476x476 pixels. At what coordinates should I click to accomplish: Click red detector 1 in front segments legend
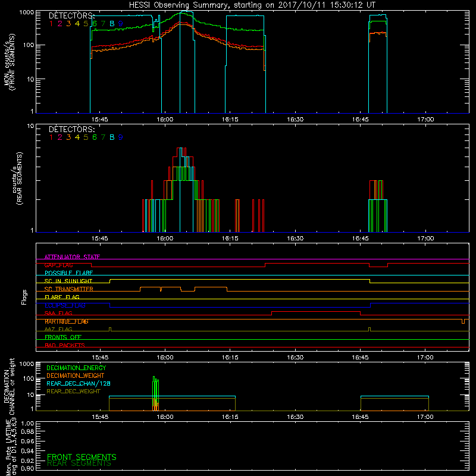click(51, 24)
